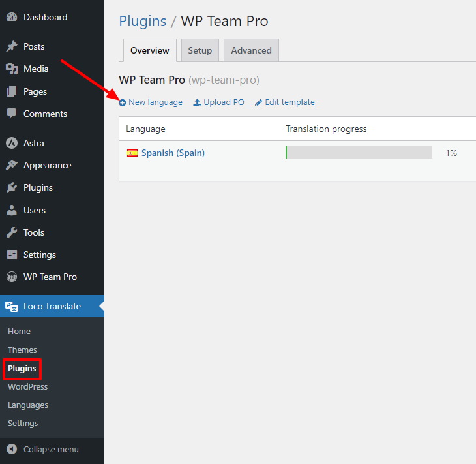
Task: Click the Dashboard gauge icon
Action: (x=12, y=17)
